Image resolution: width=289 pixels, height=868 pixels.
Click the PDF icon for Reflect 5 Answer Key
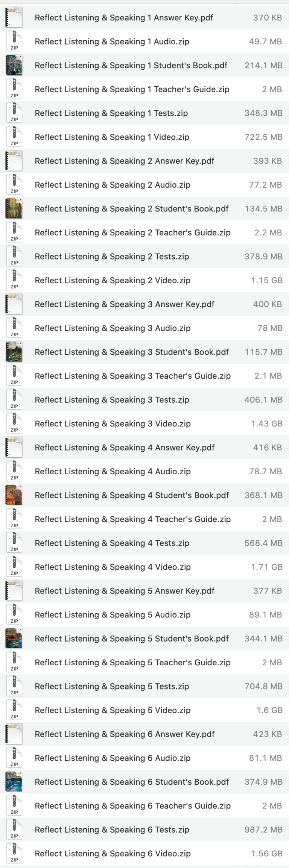point(14,591)
